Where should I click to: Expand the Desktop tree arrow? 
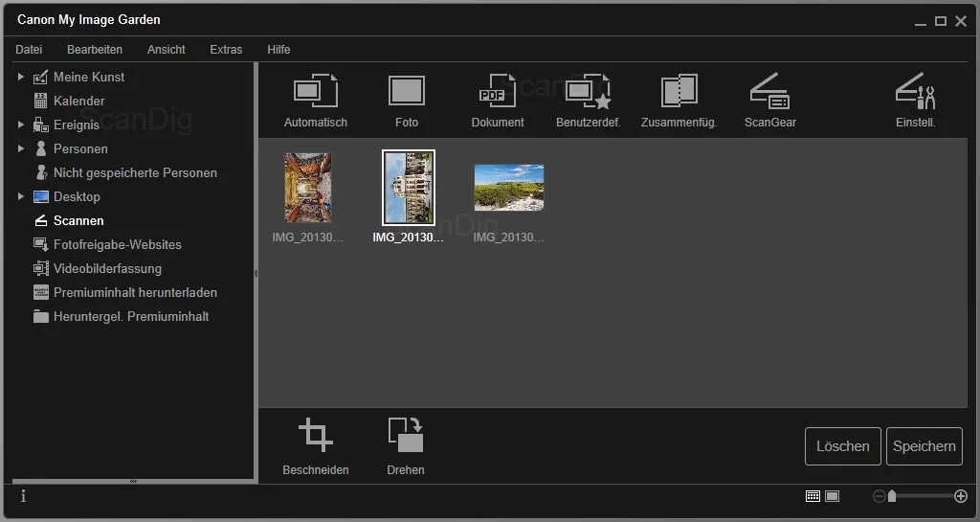[x=21, y=196]
